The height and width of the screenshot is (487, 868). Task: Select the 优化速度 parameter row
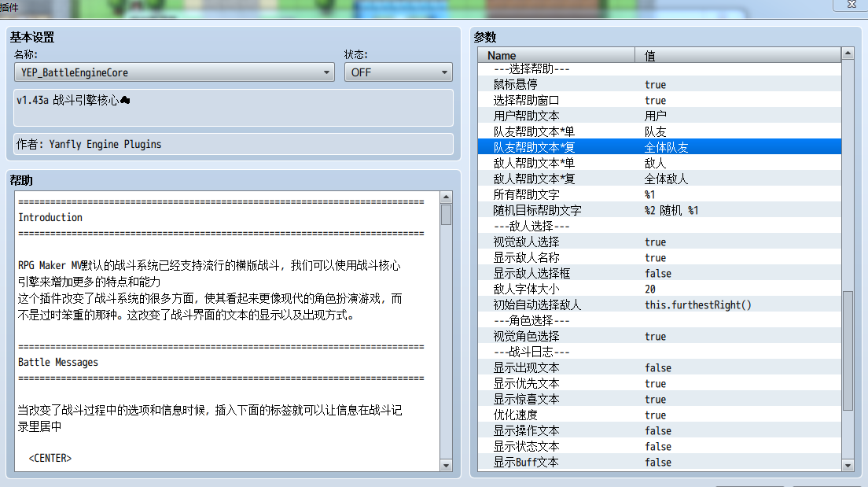(660, 415)
